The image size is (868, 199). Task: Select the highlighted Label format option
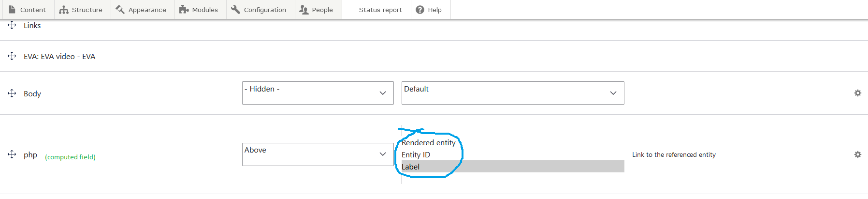[x=513, y=167]
